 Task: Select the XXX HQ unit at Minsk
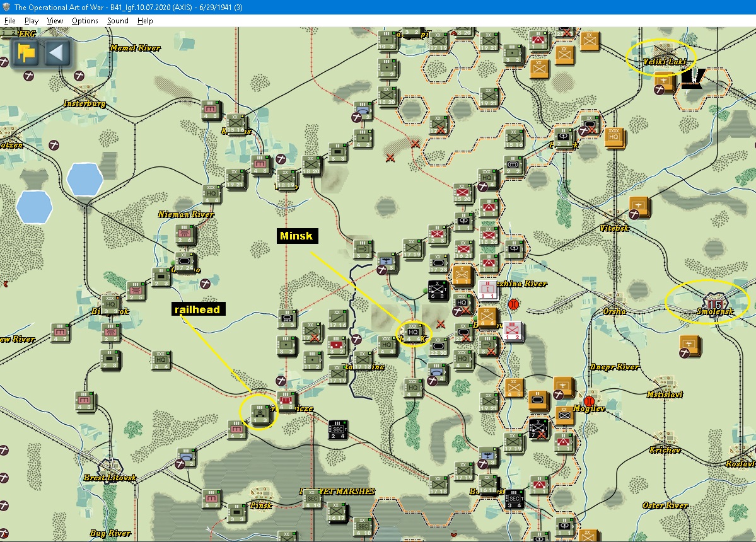click(413, 332)
